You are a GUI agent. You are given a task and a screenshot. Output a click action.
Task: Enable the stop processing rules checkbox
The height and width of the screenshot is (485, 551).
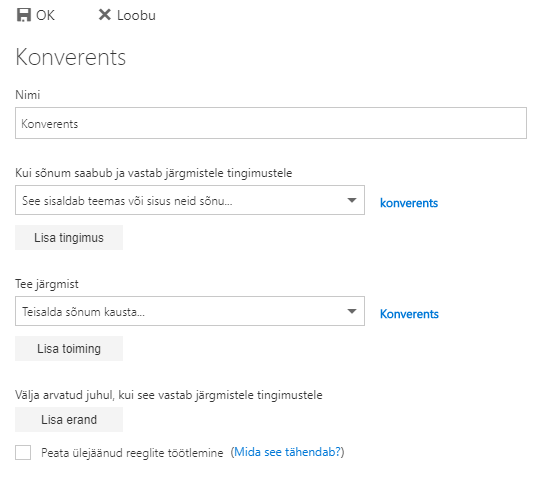[x=23, y=452]
